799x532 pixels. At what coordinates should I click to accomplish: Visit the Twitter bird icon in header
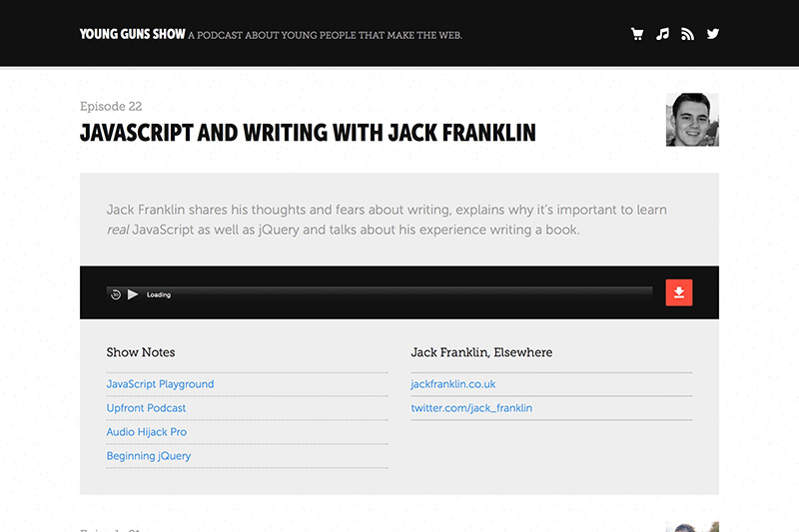tap(713, 34)
